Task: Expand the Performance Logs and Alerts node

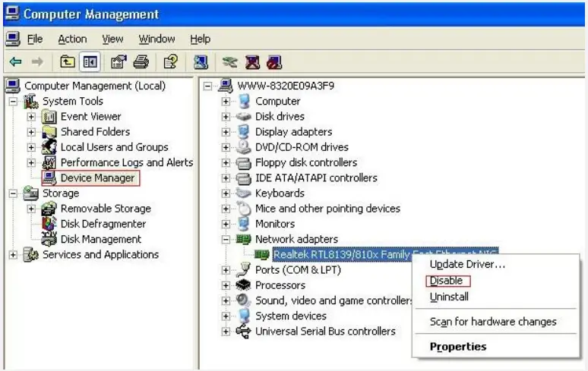Action: [x=31, y=163]
